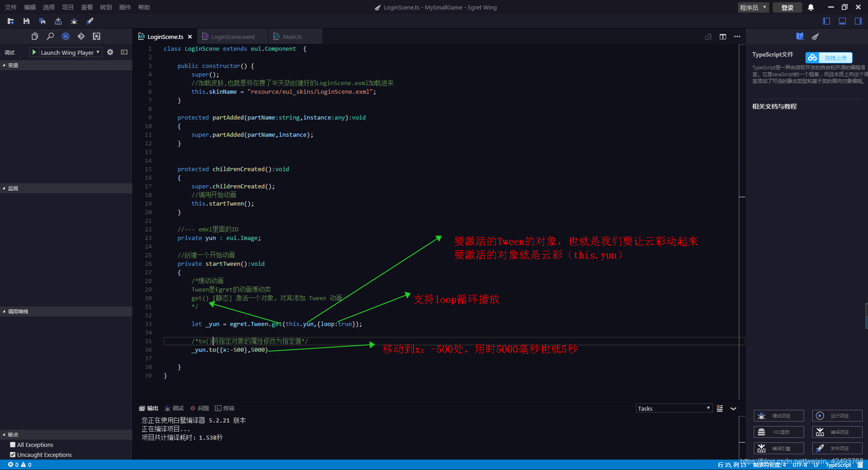Click the UTF-8 encoding status item
868x470 pixels.
coord(800,465)
